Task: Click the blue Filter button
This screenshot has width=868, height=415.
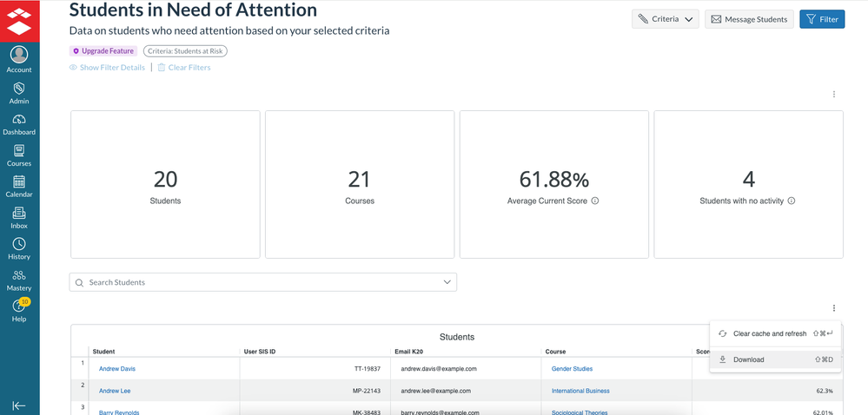Action: 821,19
